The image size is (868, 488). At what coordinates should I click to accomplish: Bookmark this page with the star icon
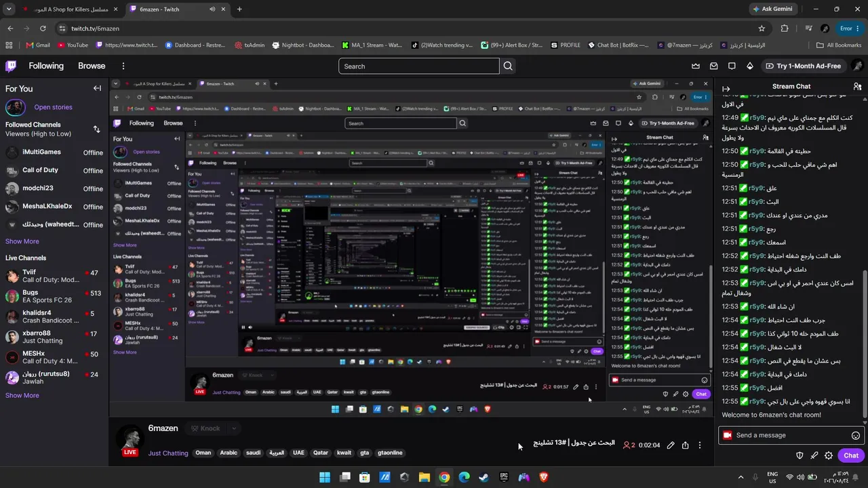coord(762,28)
